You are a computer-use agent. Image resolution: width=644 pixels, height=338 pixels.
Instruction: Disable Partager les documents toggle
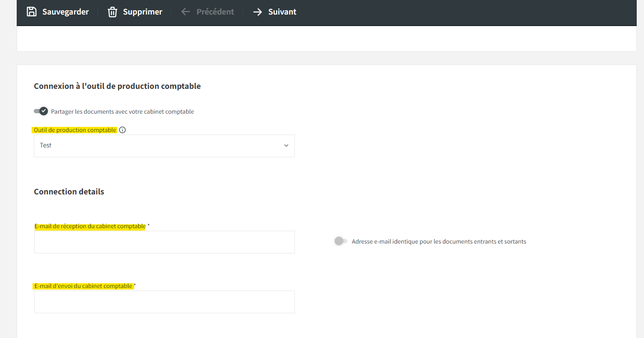41,111
